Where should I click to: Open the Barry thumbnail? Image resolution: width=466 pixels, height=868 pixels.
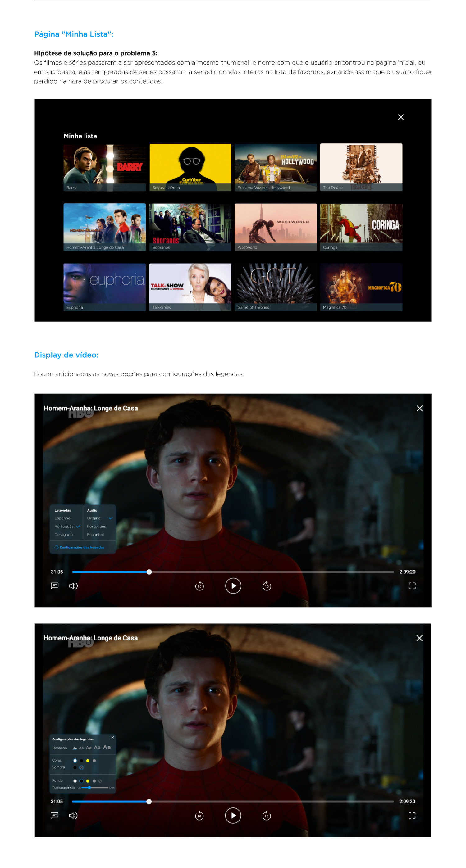tap(104, 167)
